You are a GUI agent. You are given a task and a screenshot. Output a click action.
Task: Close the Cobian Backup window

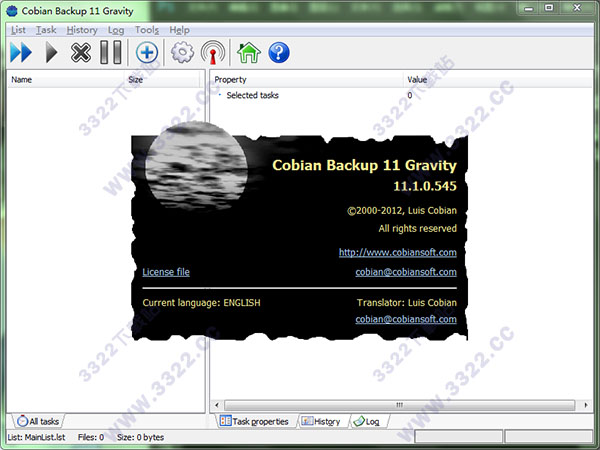pyautogui.click(x=577, y=8)
